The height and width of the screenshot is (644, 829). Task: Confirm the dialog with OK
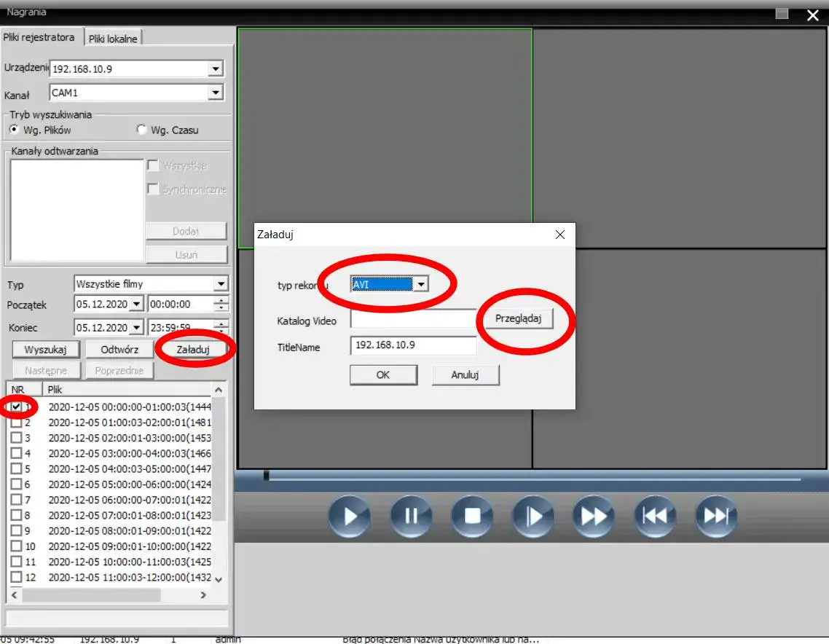click(383, 375)
